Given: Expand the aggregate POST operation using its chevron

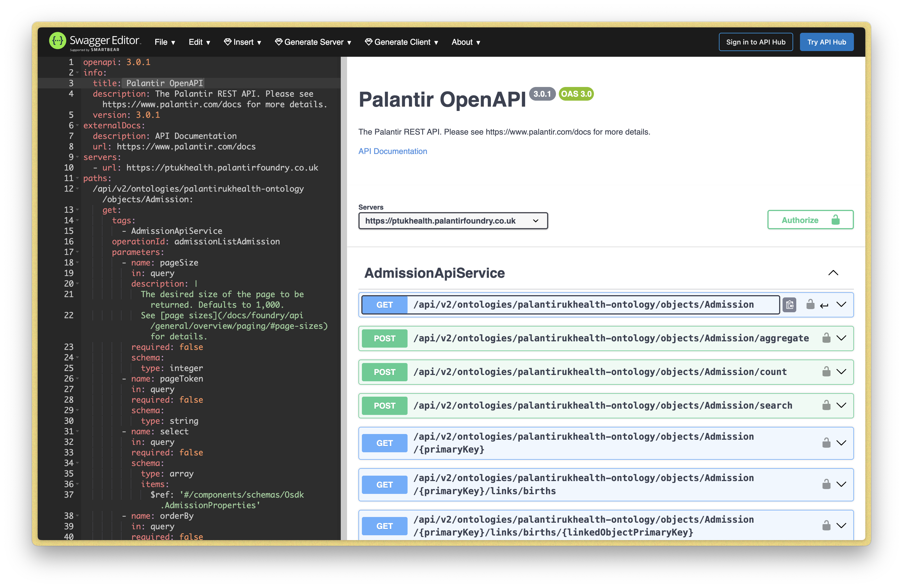Looking at the screenshot, I should point(842,338).
